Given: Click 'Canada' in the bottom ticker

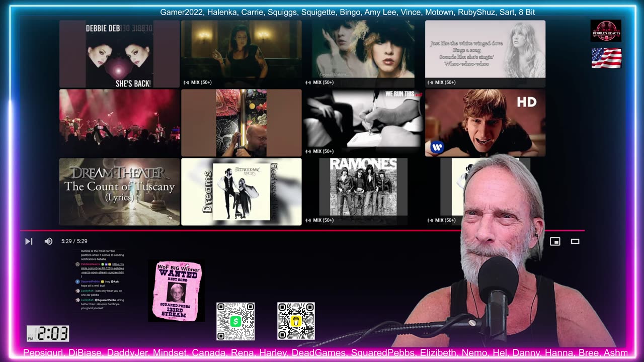Looking at the screenshot, I should coord(208,353).
